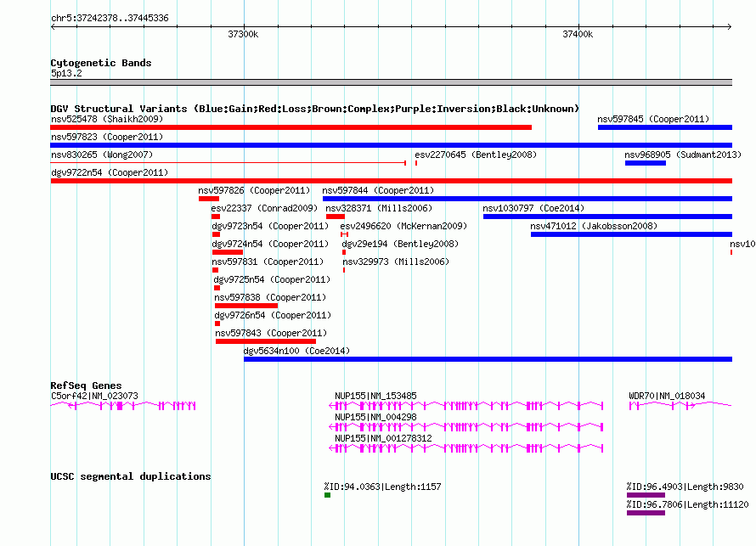This screenshot has height=546, width=756.
Task: Click the nsv597823 (Cooper2011) variant label
Action: (x=107, y=137)
